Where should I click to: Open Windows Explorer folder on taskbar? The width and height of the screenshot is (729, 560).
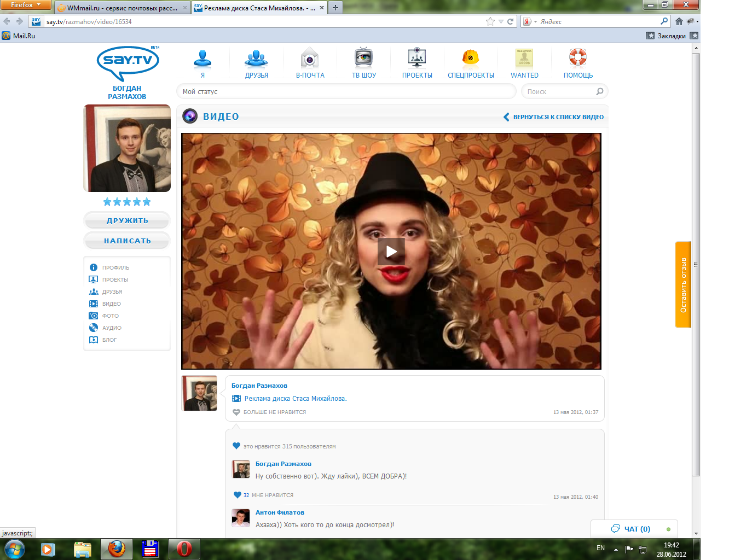coord(82,549)
